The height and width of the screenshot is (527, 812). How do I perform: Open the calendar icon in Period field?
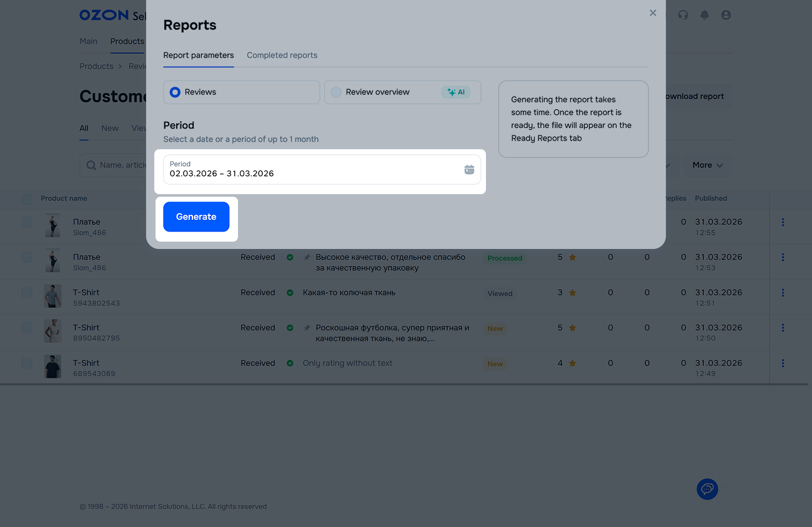pos(469,170)
